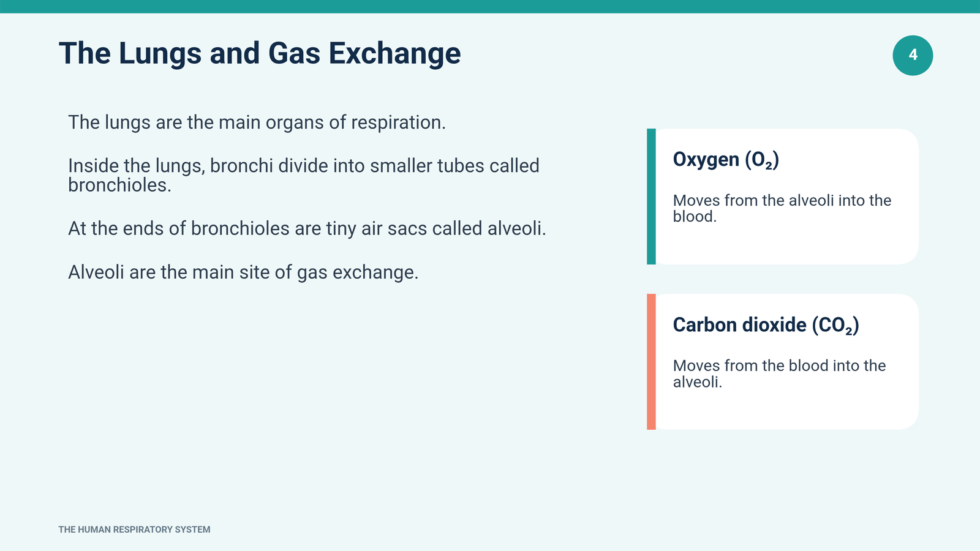
Task: Click the sentence about bronchi dividing into bronchioles
Action: 304,175
